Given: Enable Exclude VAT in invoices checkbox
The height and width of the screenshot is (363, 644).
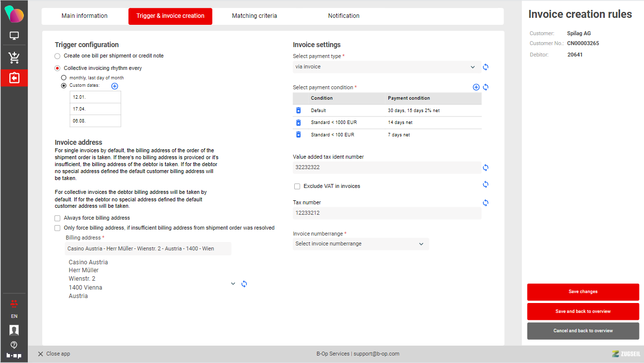Looking at the screenshot, I should pyautogui.click(x=297, y=186).
